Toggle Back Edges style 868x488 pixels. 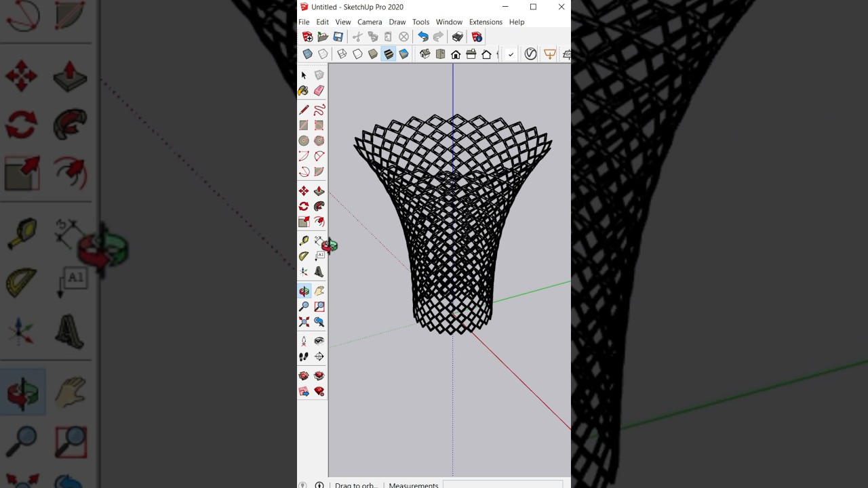click(x=323, y=54)
